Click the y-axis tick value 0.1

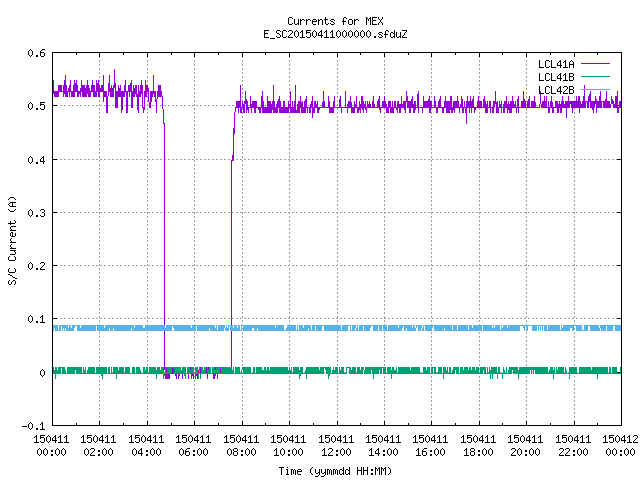click(x=36, y=319)
